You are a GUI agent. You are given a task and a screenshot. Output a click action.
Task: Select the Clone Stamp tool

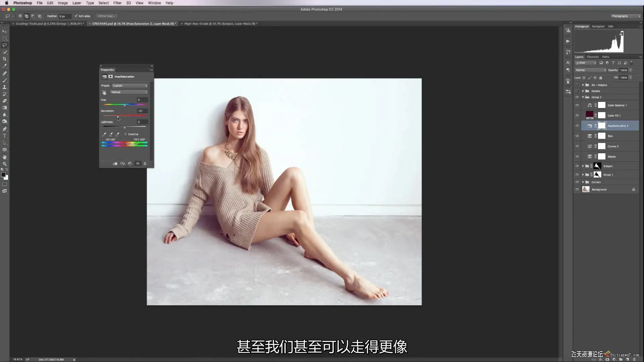(5, 87)
